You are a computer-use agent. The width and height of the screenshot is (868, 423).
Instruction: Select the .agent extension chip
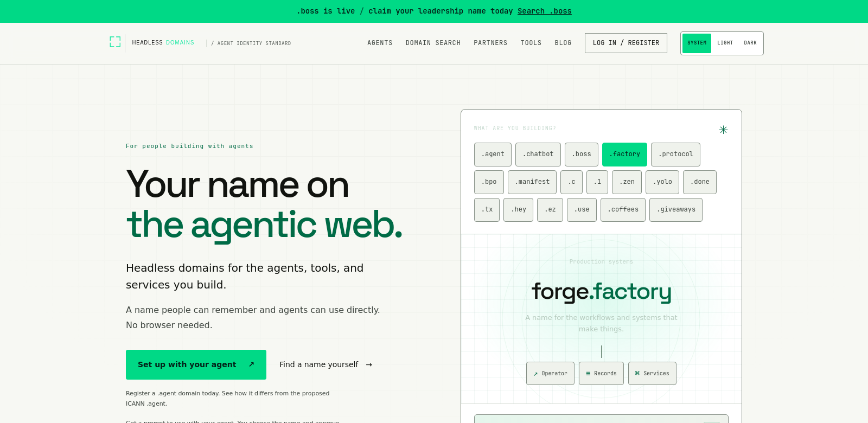coord(493,155)
